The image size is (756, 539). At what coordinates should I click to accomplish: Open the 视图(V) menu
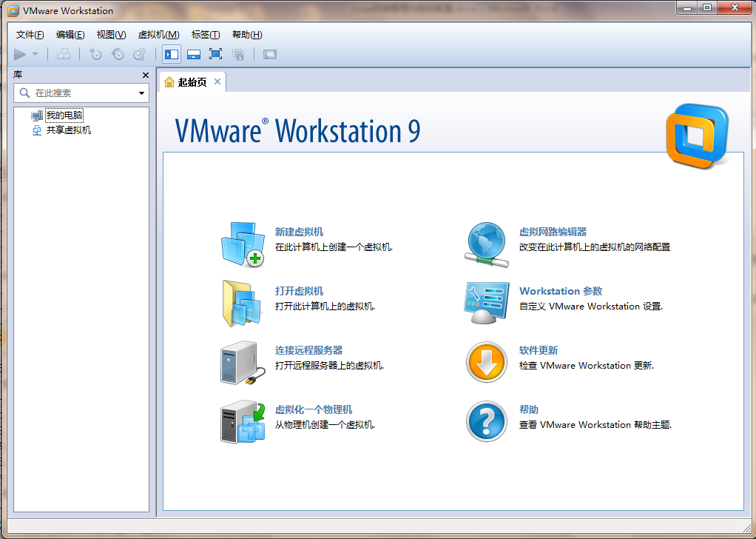click(112, 35)
